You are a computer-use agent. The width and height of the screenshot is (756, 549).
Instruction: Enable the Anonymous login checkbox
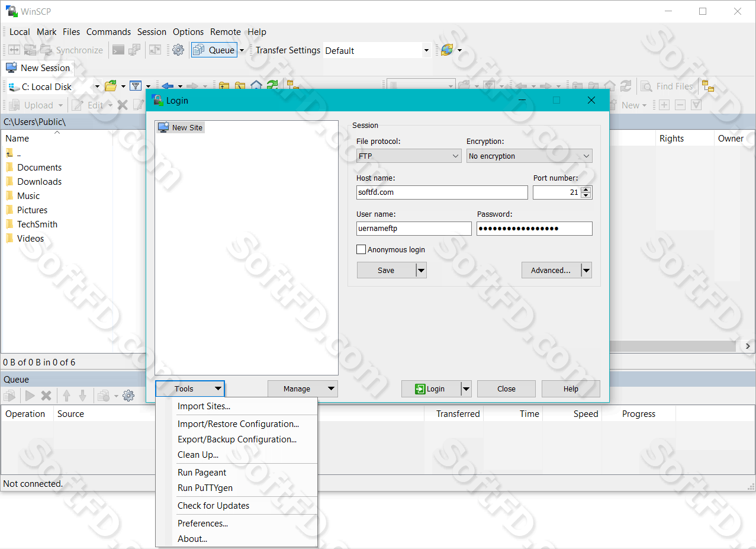361,250
